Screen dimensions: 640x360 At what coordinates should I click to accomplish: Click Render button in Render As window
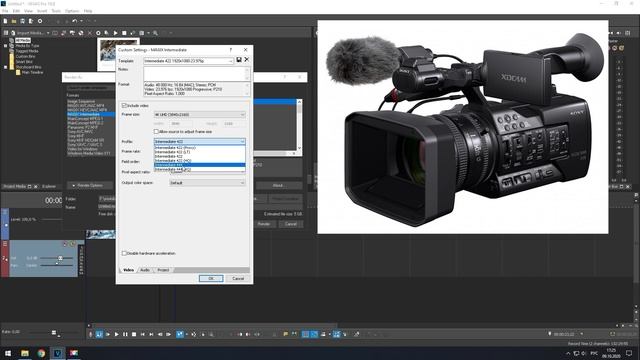(x=264, y=224)
